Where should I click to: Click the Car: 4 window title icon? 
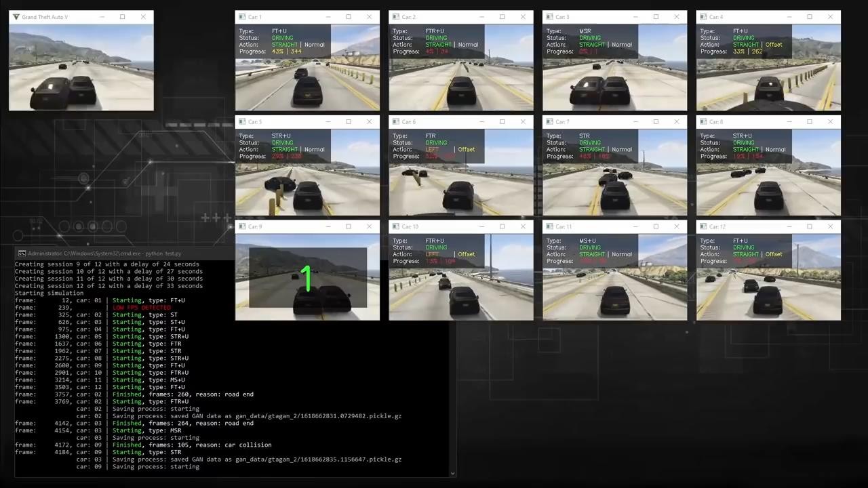pos(703,17)
